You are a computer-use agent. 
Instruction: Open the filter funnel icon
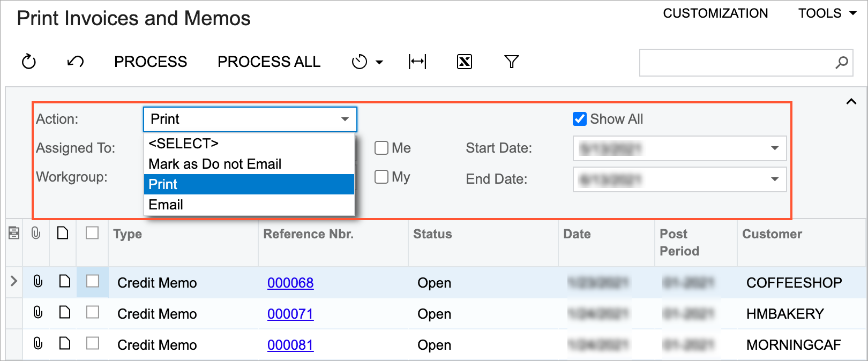[511, 62]
